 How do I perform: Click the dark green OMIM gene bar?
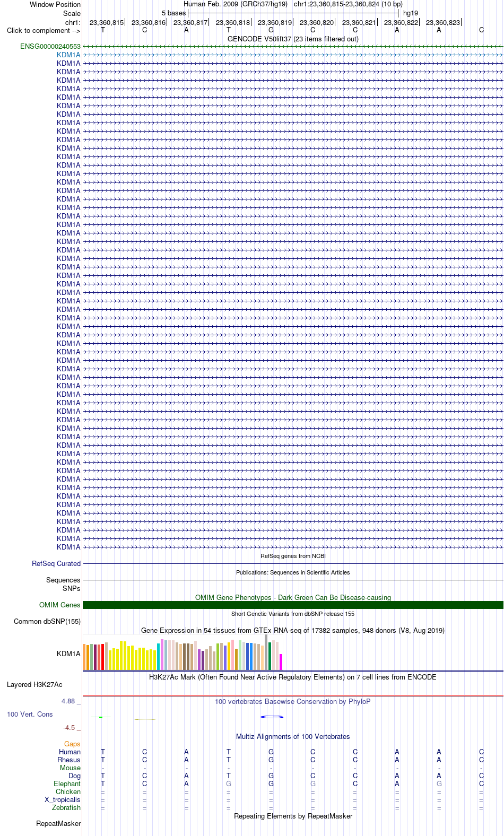[x=293, y=605]
